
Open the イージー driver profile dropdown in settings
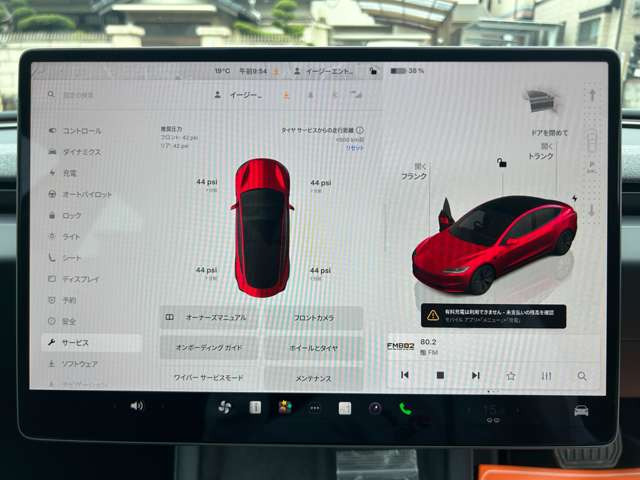(x=239, y=95)
